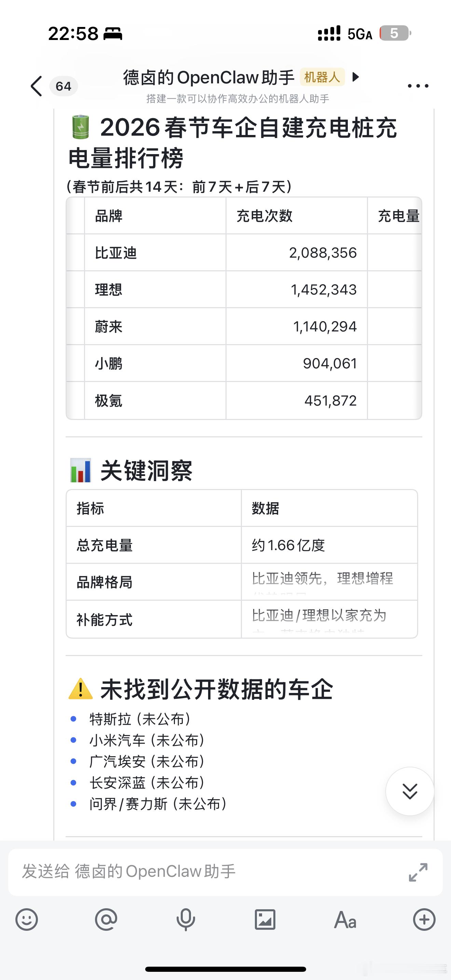Select the 指标 header cell
This screenshot has width=451, height=980.
point(154,508)
